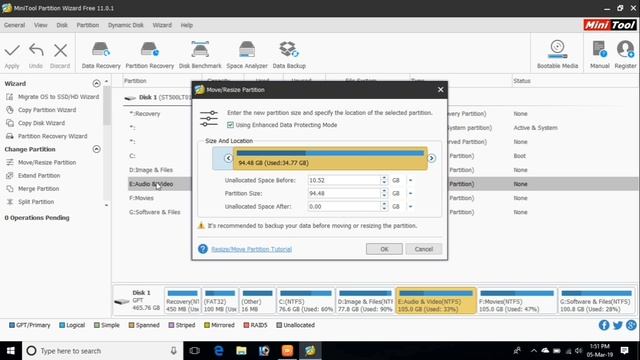640x360 pixels.
Task: Select the F:Movies partition row
Action: [x=141, y=198]
